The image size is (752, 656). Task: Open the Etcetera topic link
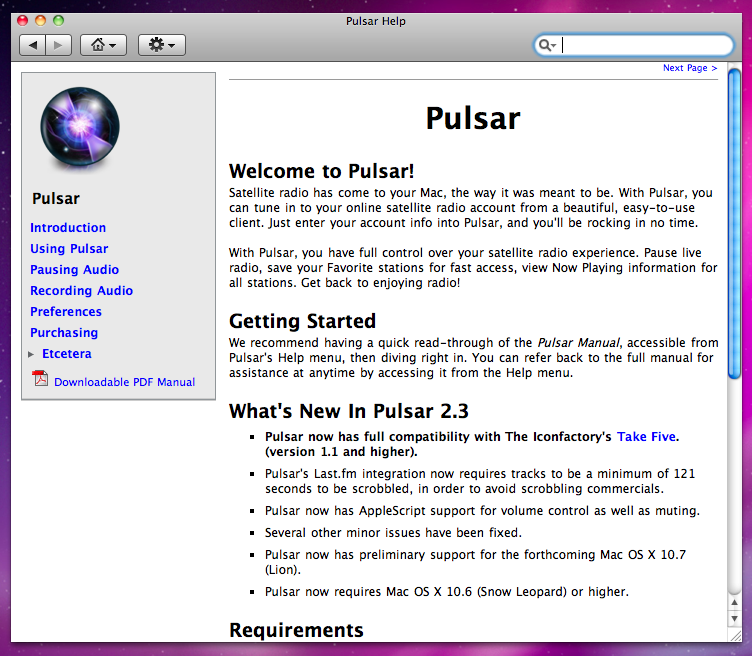click(x=67, y=354)
